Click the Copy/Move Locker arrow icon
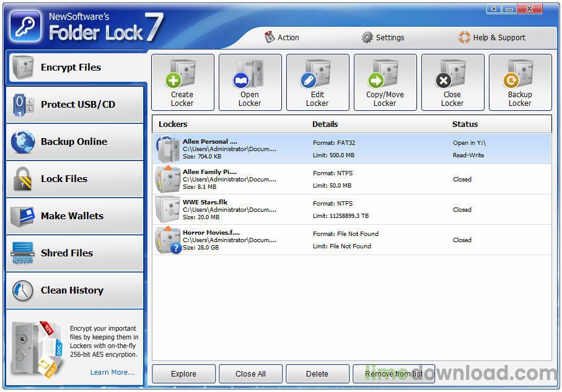Image resolution: width=562 pixels, height=392 pixels. [375, 81]
